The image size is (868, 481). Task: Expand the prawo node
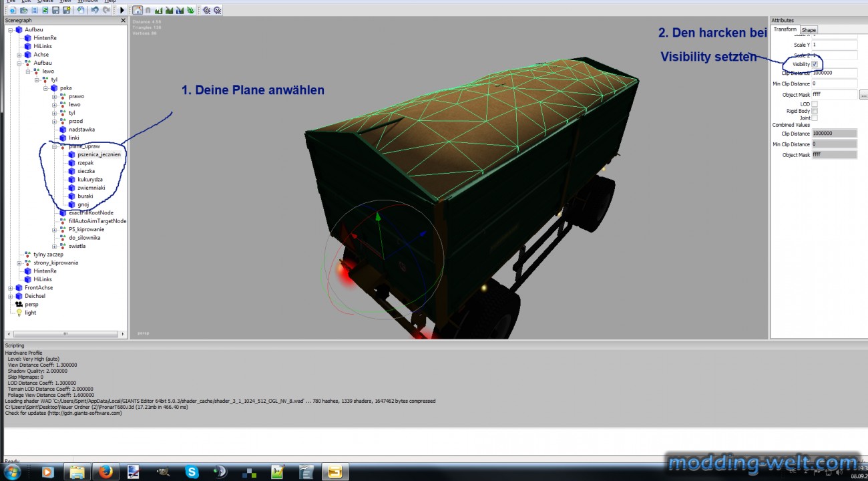tap(54, 96)
